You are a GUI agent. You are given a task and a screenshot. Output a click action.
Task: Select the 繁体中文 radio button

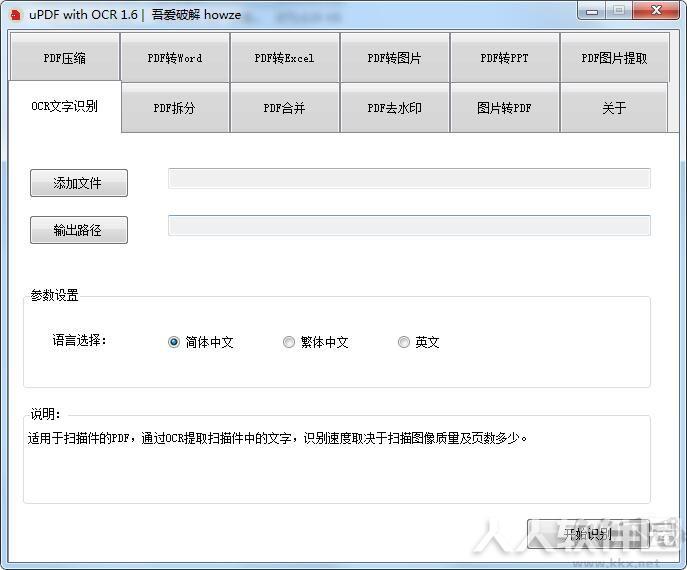click(x=289, y=342)
